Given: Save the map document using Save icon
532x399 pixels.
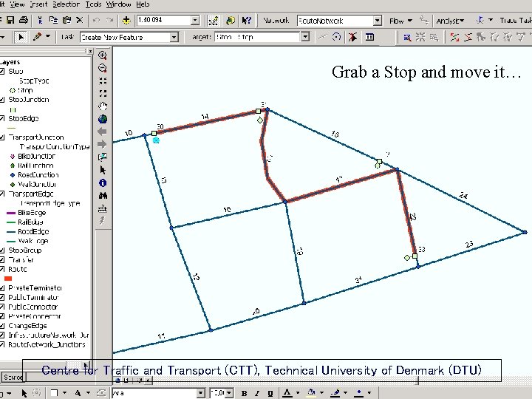Looking at the screenshot, I should (x=10, y=21).
